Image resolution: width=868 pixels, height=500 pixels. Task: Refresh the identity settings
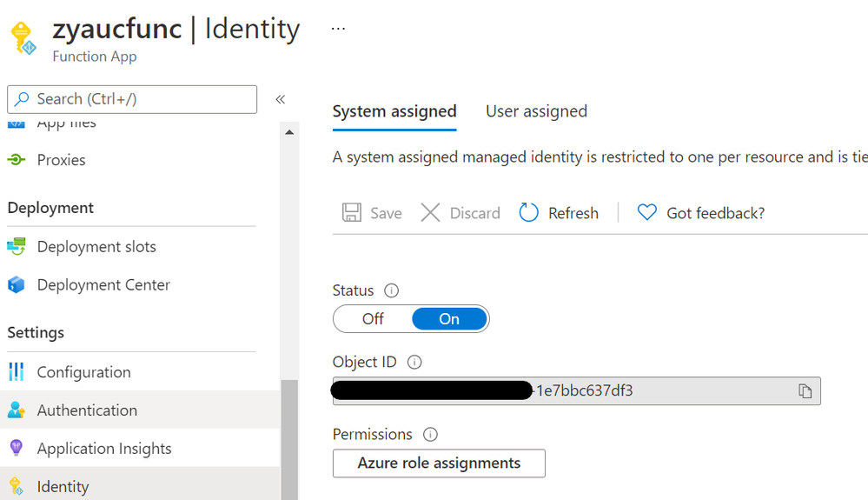click(559, 213)
